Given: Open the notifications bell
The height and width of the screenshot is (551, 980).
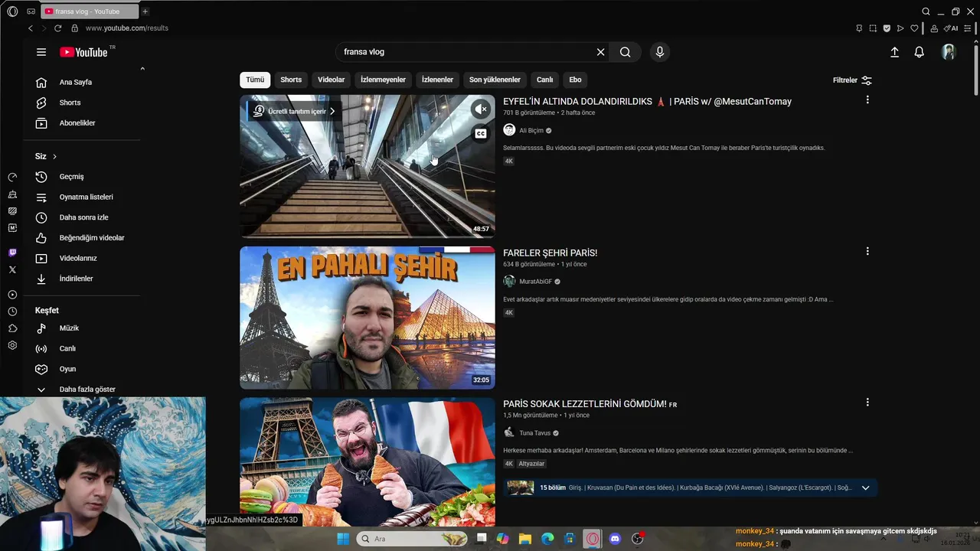Looking at the screenshot, I should point(919,52).
